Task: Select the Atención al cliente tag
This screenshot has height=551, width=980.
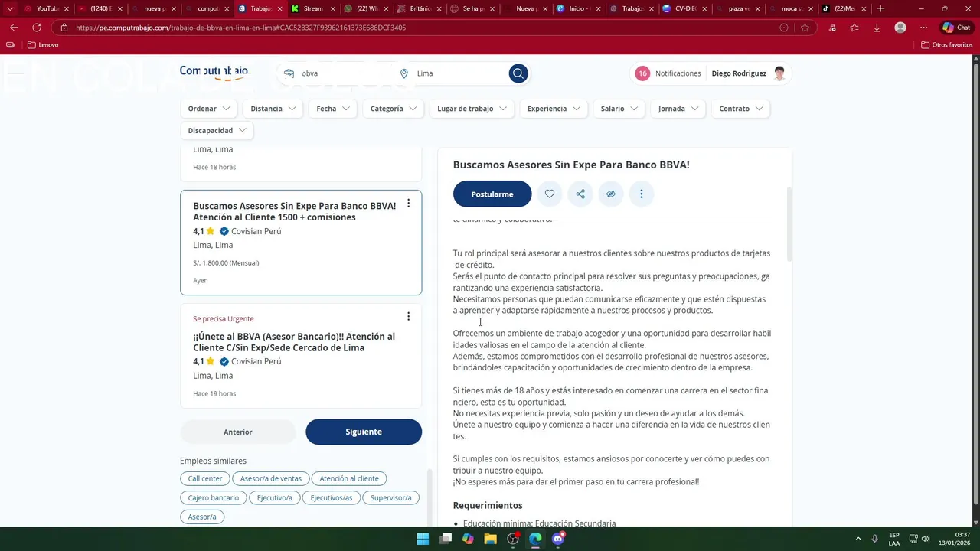Action: click(349, 478)
